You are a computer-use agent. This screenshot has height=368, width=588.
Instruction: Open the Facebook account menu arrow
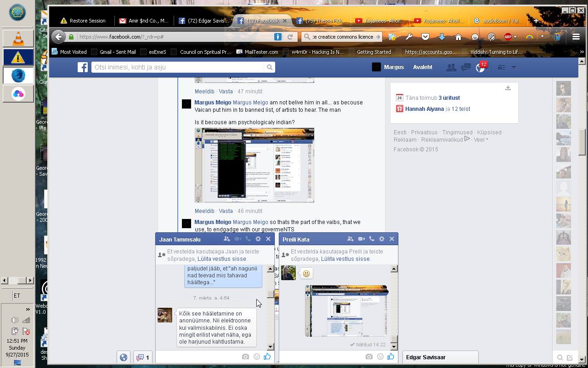pyautogui.click(x=514, y=68)
